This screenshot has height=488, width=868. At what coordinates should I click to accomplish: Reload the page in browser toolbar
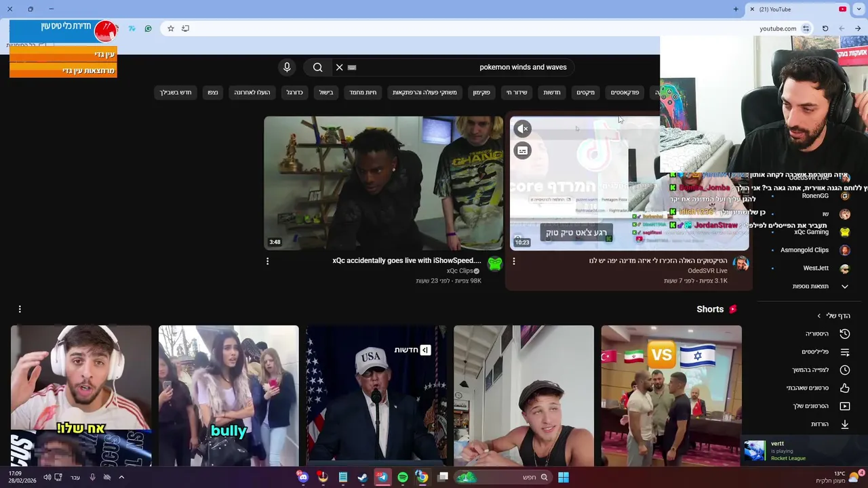tap(825, 28)
